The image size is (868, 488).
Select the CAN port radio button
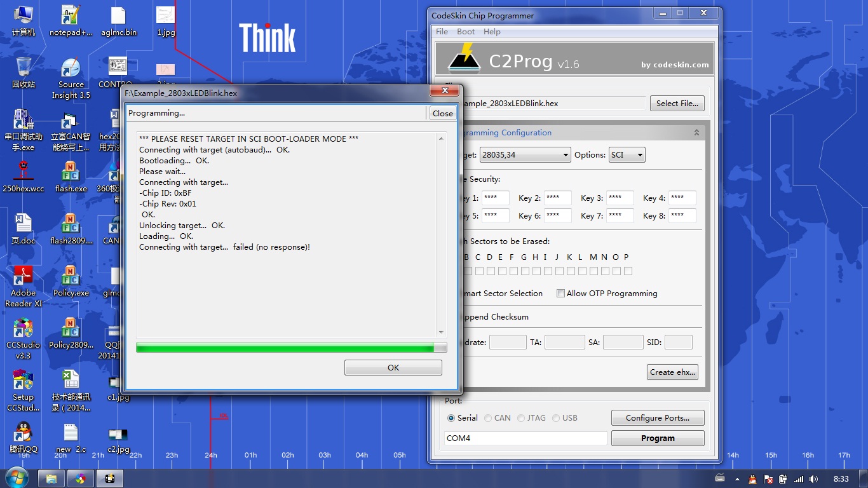pyautogui.click(x=488, y=418)
